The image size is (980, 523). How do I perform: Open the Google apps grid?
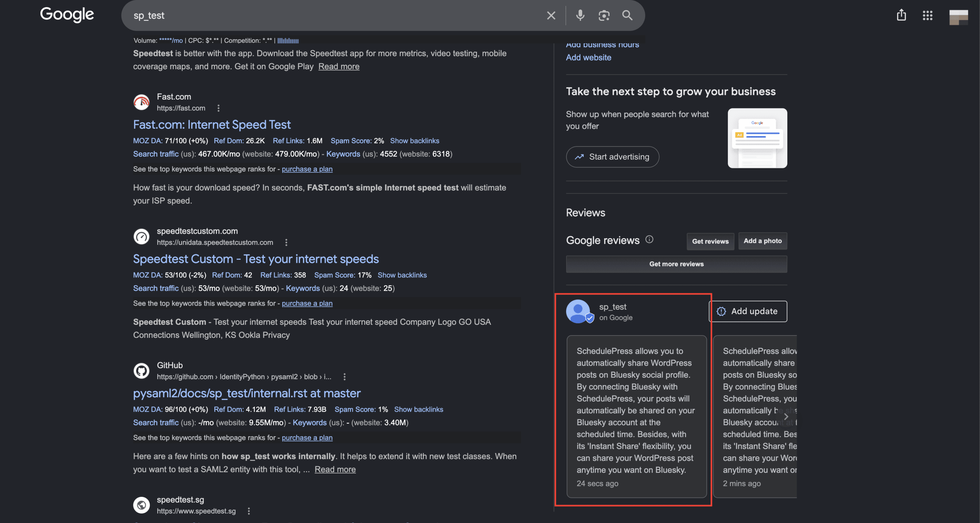[x=927, y=16]
